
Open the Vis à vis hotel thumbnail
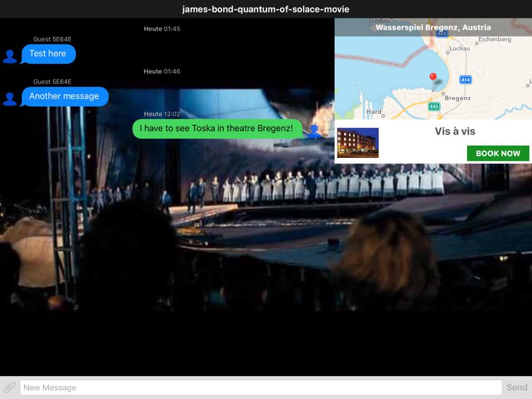click(x=357, y=143)
